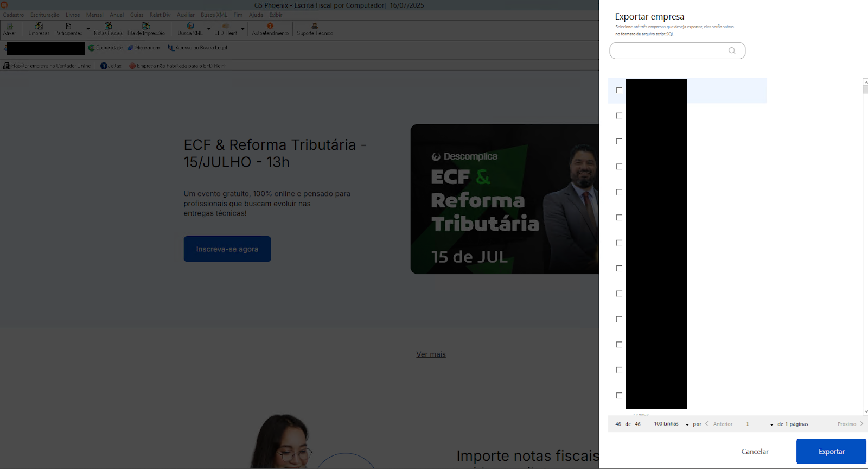The width and height of the screenshot is (868, 469).
Task: Go to Anterior page
Action: (719, 424)
